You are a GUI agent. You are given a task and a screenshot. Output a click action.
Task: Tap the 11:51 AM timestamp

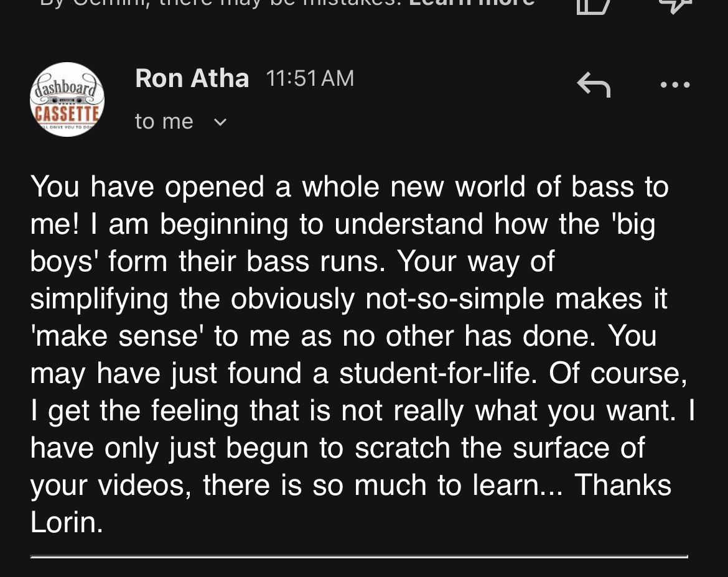pyautogui.click(x=309, y=78)
